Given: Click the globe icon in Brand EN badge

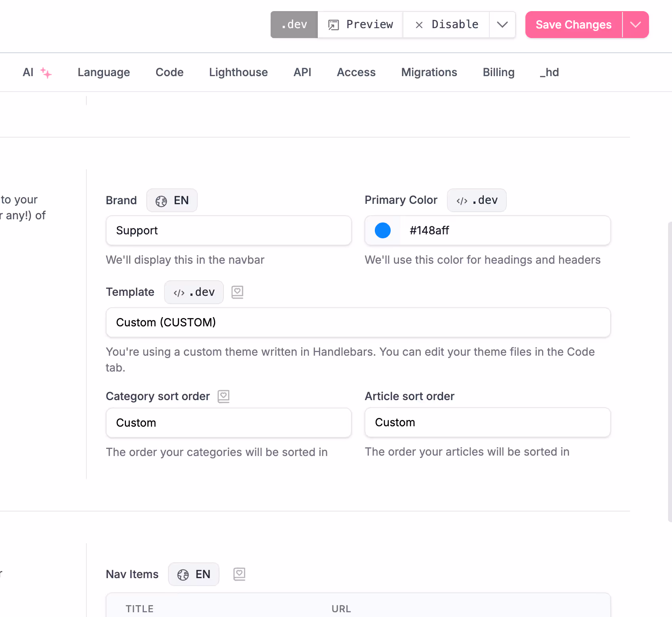Looking at the screenshot, I should 161,201.
